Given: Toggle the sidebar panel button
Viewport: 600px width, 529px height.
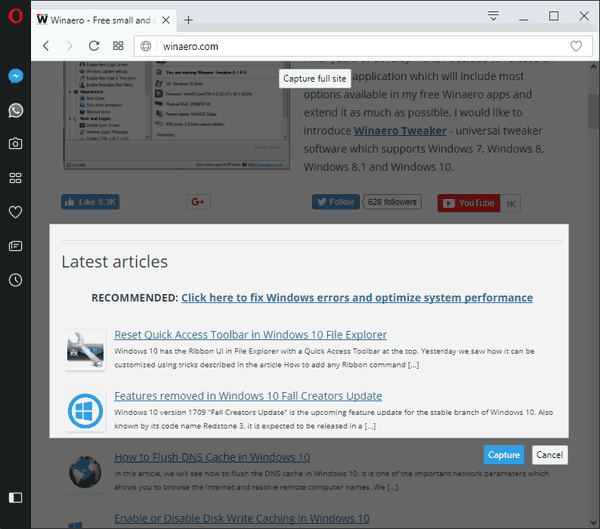Looking at the screenshot, I should (15, 497).
